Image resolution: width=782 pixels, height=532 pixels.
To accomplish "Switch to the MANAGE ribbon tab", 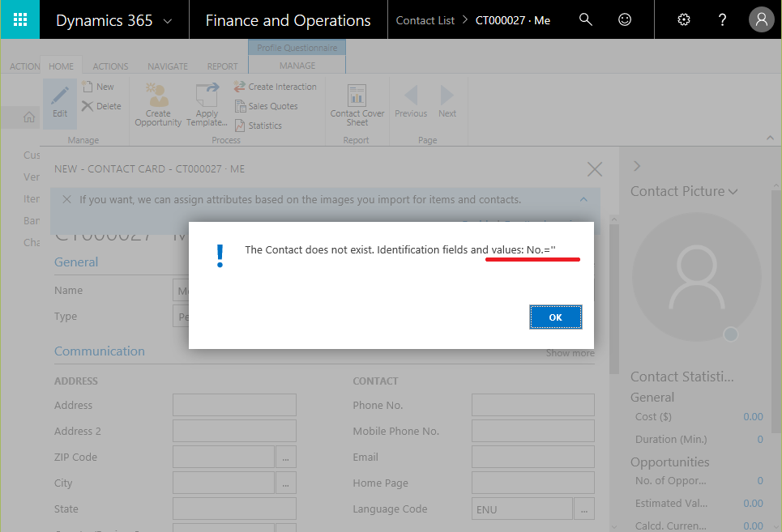I will pyautogui.click(x=297, y=66).
